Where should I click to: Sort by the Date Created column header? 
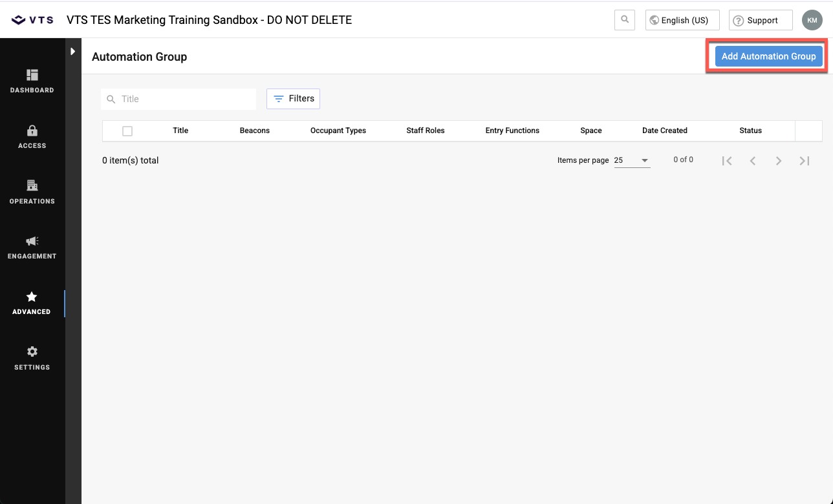tap(664, 131)
